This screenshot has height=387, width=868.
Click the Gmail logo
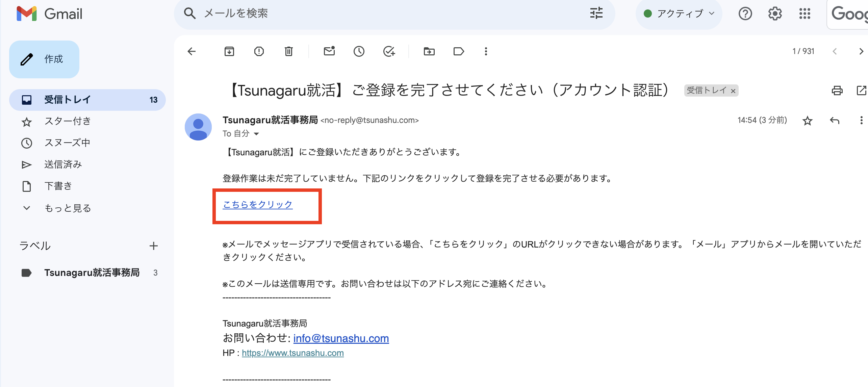coord(49,14)
